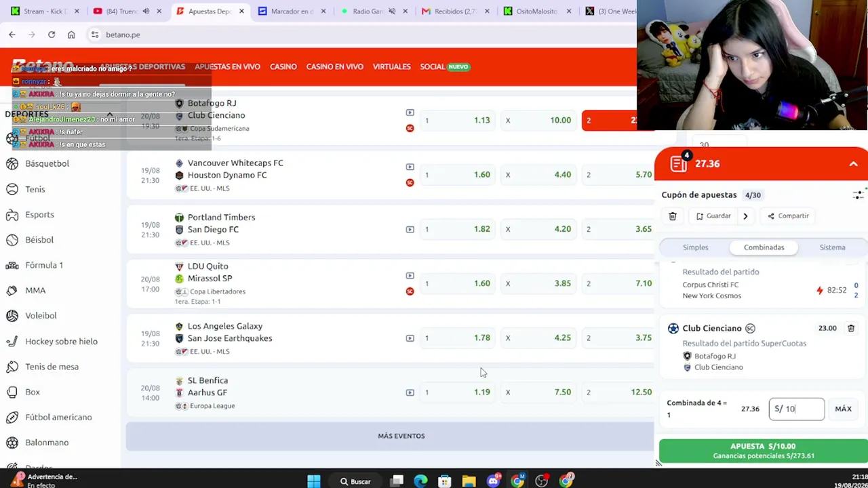Open the SL Benfica vs Aarhus GF match
868x488 pixels.
click(208, 386)
